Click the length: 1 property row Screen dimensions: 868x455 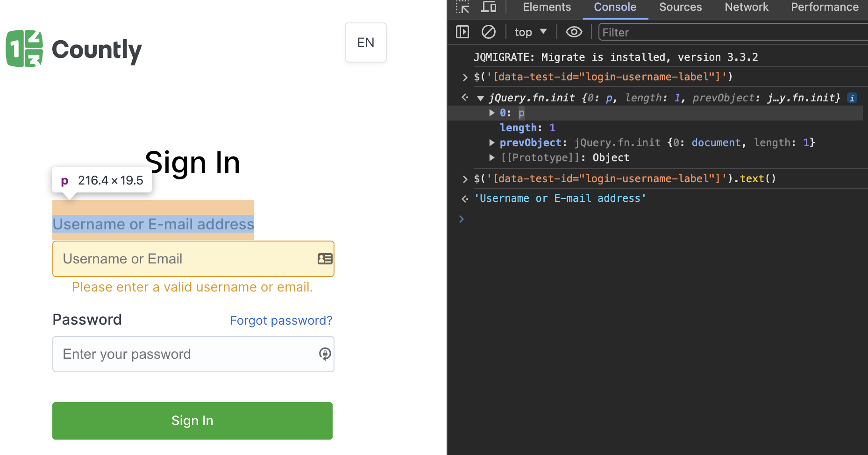coord(527,128)
